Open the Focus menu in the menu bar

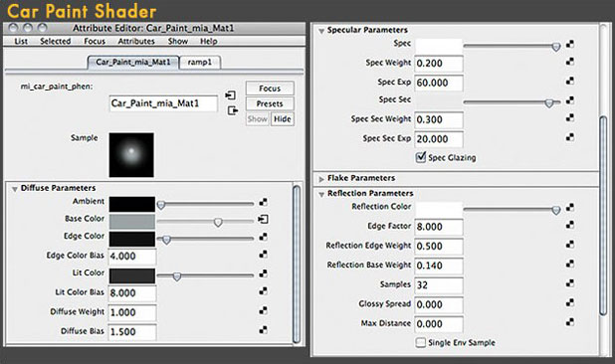[95, 41]
